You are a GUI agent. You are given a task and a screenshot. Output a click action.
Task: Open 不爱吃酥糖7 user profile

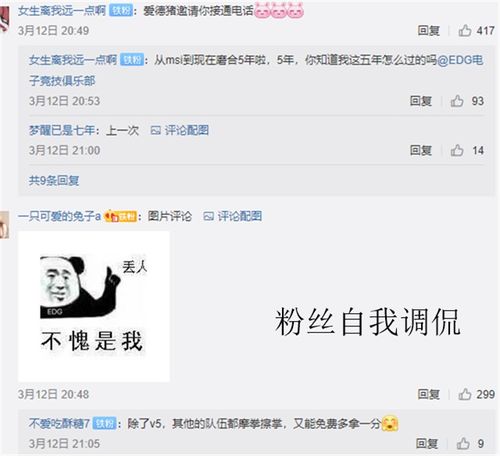(59, 424)
